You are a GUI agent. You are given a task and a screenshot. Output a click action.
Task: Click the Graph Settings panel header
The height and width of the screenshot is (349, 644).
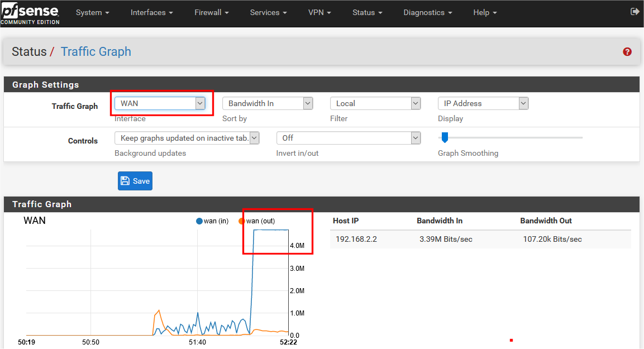pyautogui.click(x=322, y=84)
